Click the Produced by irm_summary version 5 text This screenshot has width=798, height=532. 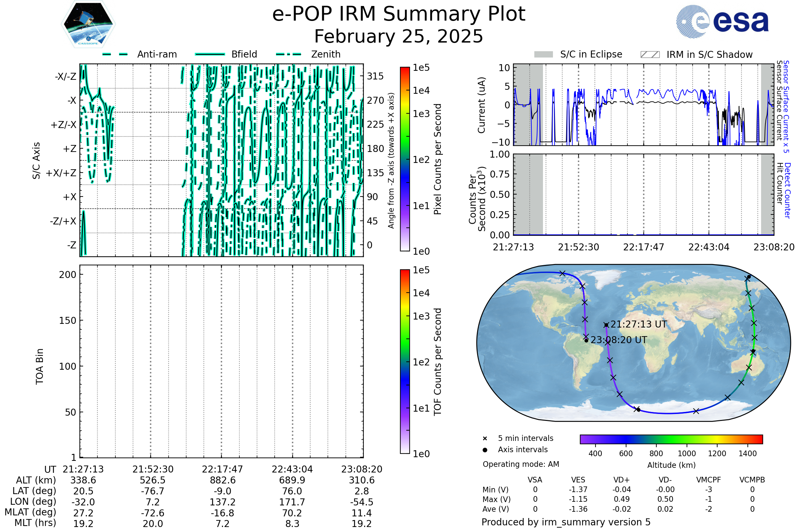[x=566, y=522]
